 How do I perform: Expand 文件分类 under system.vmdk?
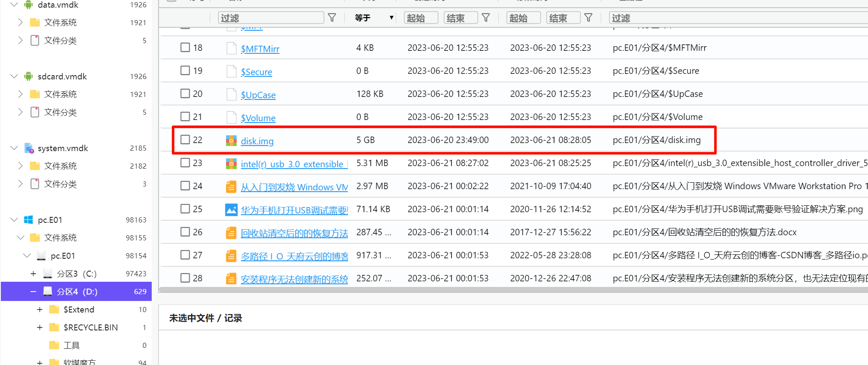[20, 184]
